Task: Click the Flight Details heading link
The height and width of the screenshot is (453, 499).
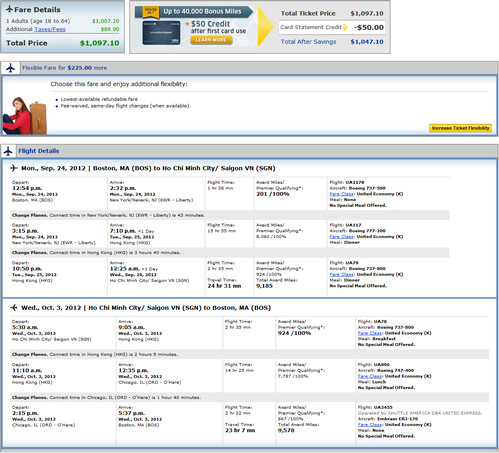Action: coord(39,151)
